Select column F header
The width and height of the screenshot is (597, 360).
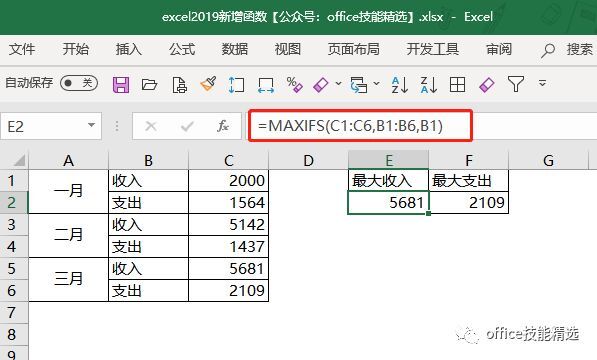point(469,160)
